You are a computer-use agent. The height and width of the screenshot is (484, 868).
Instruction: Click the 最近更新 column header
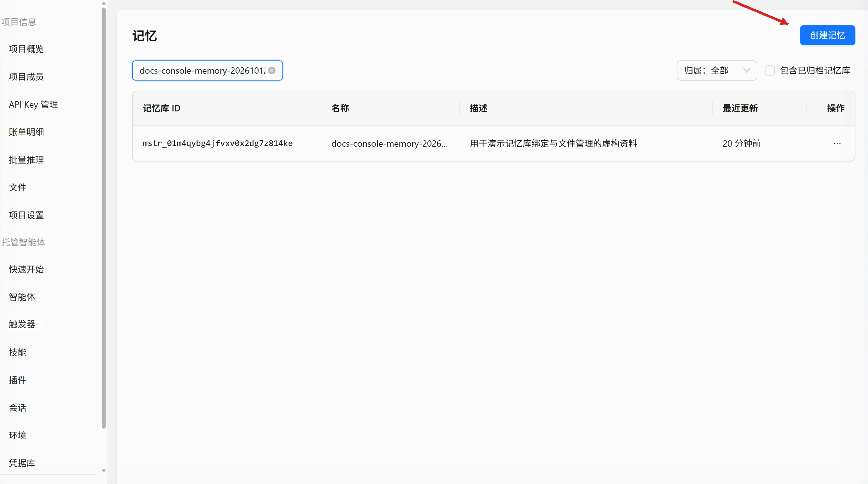coord(740,108)
